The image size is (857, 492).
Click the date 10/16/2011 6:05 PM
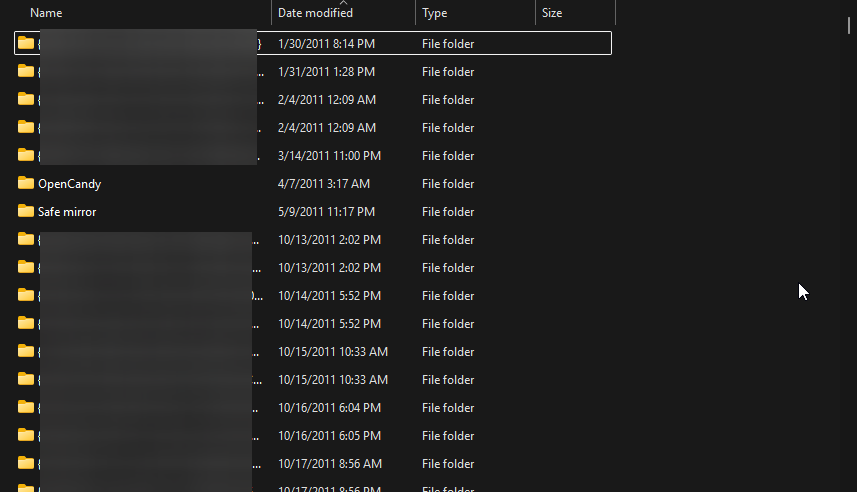click(329, 436)
